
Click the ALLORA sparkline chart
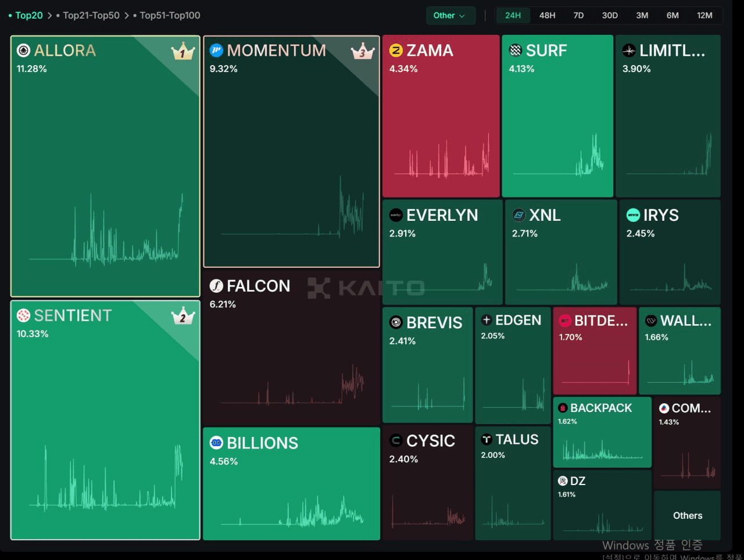point(106,231)
